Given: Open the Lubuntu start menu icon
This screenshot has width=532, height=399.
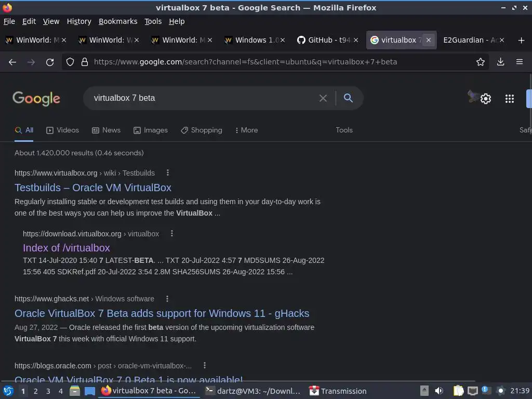Looking at the screenshot, I should pos(8,391).
